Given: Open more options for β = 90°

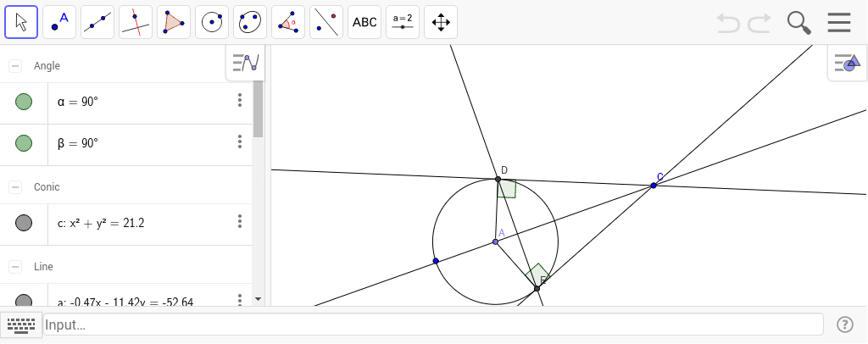Looking at the screenshot, I should [240, 141].
